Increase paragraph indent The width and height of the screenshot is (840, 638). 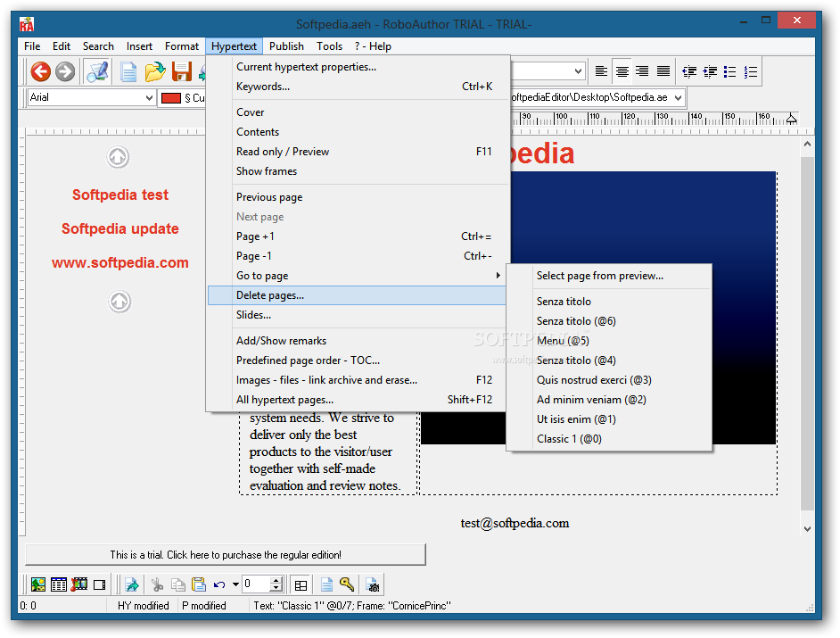(x=710, y=71)
